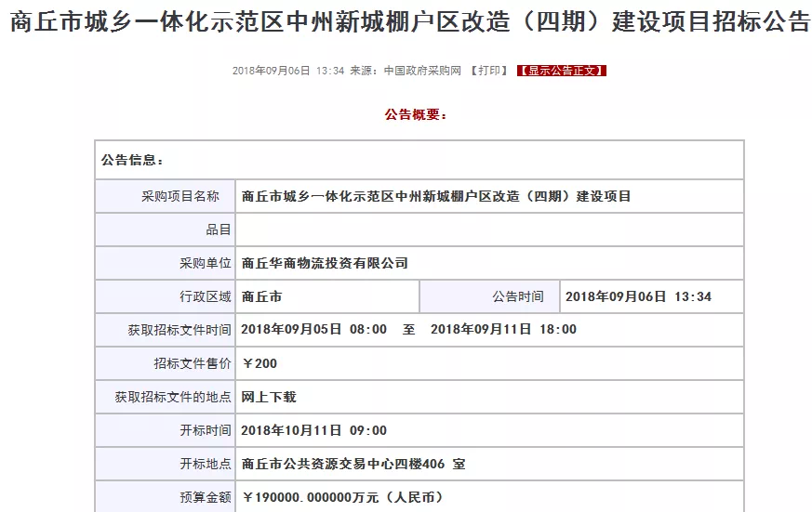Click the ￥190000.000000万元 budget value
The image size is (812, 512).
pyautogui.click(x=343, y=497)
